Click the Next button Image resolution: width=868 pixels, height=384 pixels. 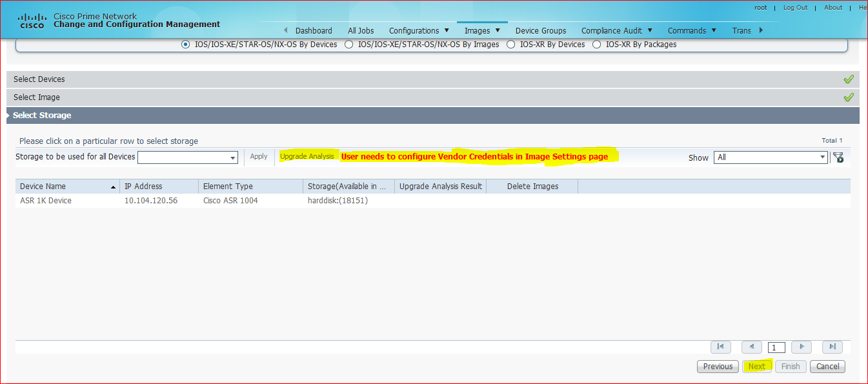757,367
